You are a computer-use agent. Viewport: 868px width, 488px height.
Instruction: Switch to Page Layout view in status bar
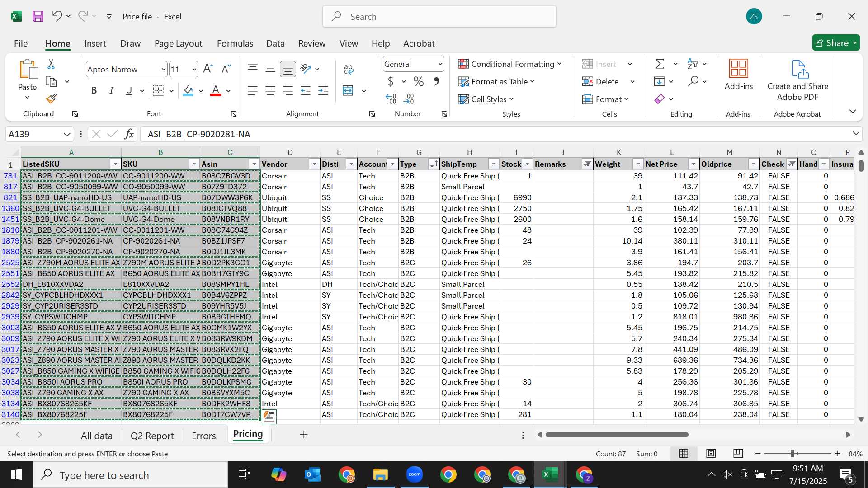711,453
